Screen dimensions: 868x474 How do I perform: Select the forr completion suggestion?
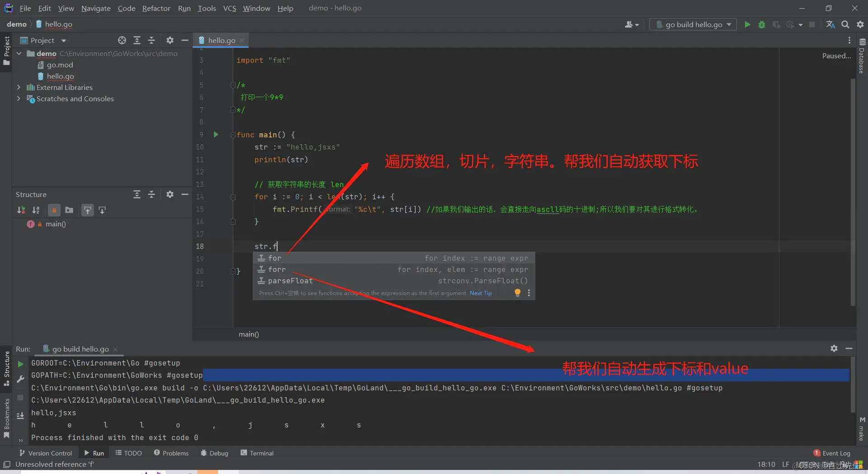coord(394,270)
